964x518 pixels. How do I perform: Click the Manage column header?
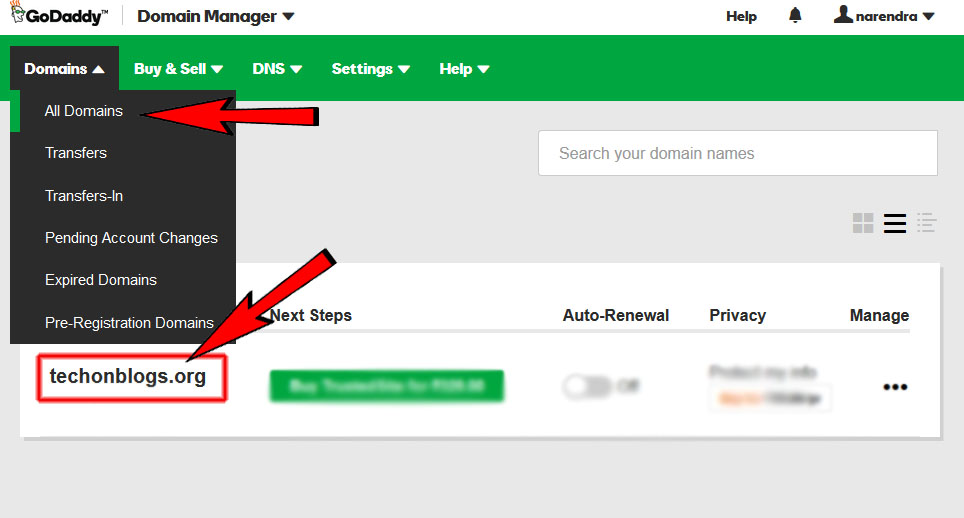pos(879,315)
